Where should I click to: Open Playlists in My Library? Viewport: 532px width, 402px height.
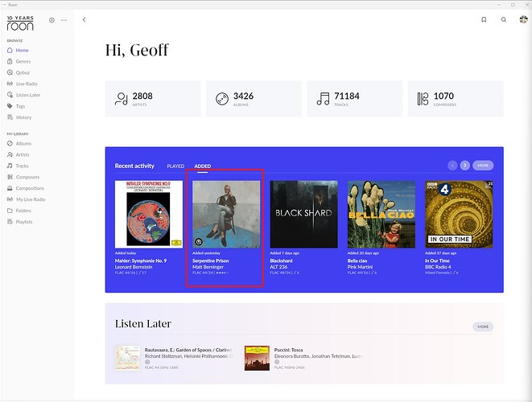(24, 222)
